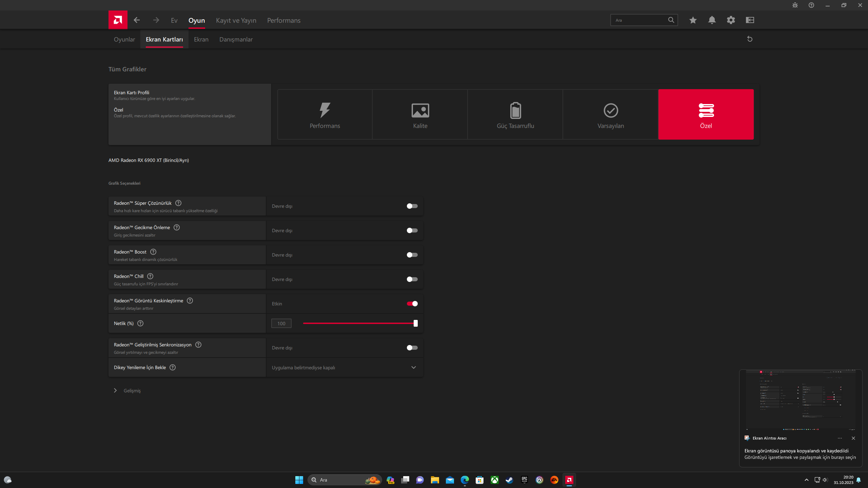
Task: Click the Netlik sharpness slider
Action: coord(359,323)
